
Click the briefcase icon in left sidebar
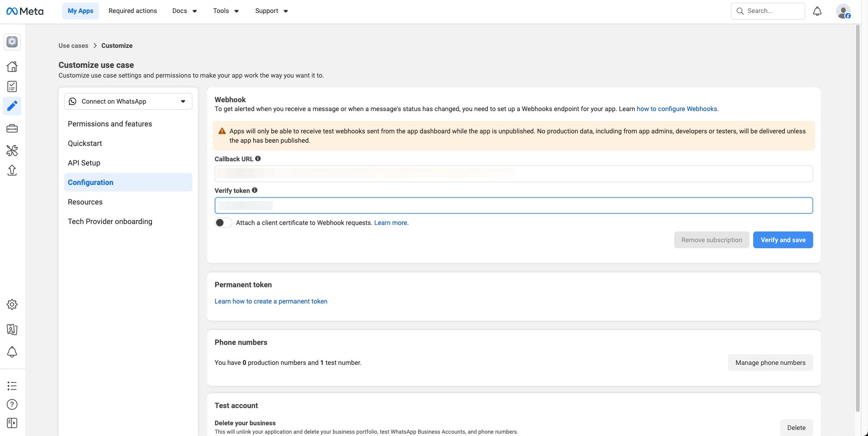point(12,128)
